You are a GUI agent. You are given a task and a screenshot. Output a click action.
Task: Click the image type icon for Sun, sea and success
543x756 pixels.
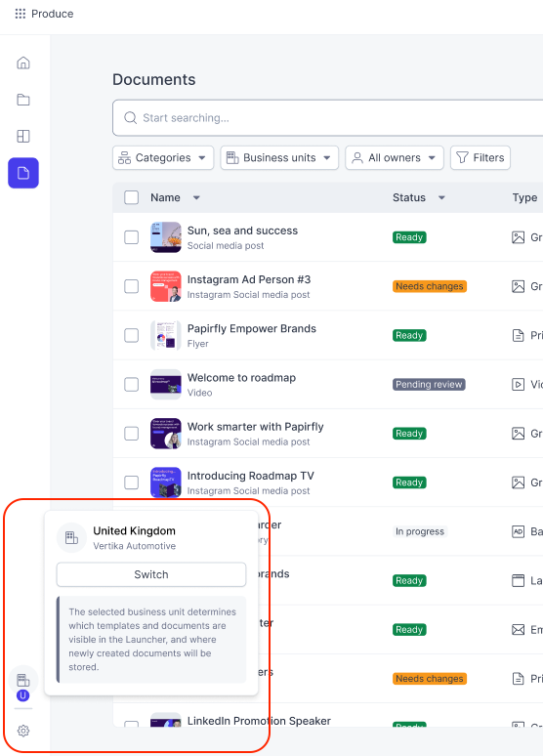(518, 237)
